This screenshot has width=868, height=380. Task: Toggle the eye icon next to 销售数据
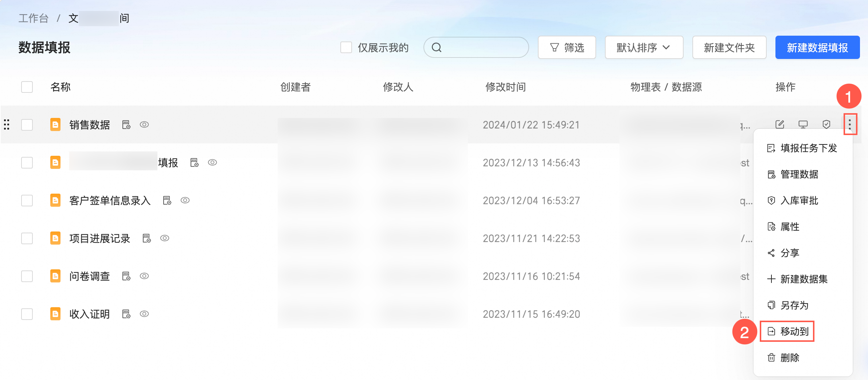point(144,124)
